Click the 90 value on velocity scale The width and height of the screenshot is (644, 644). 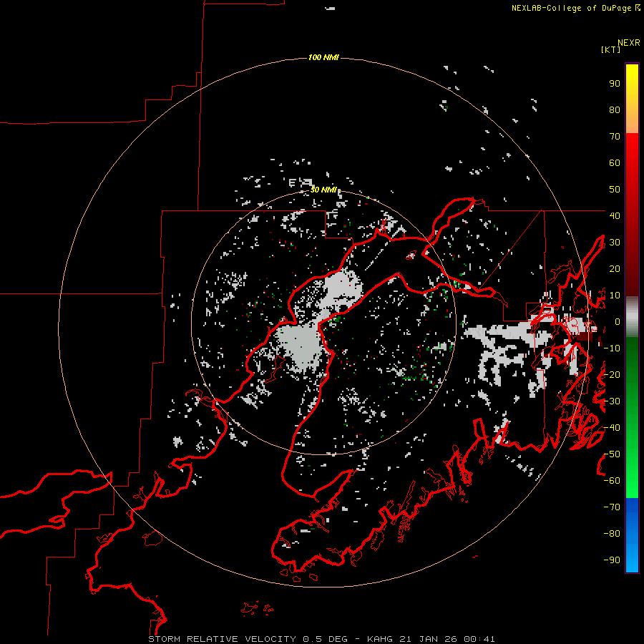[615, 84]
